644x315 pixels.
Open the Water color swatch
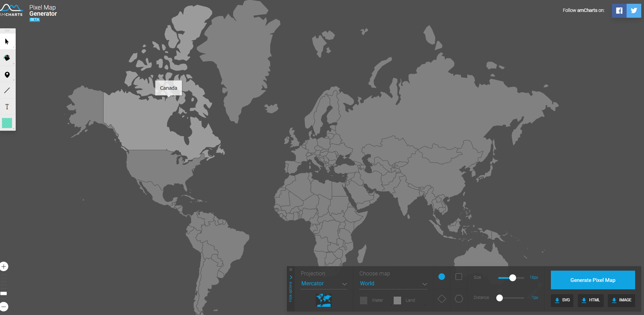click(x=364, y=300)
